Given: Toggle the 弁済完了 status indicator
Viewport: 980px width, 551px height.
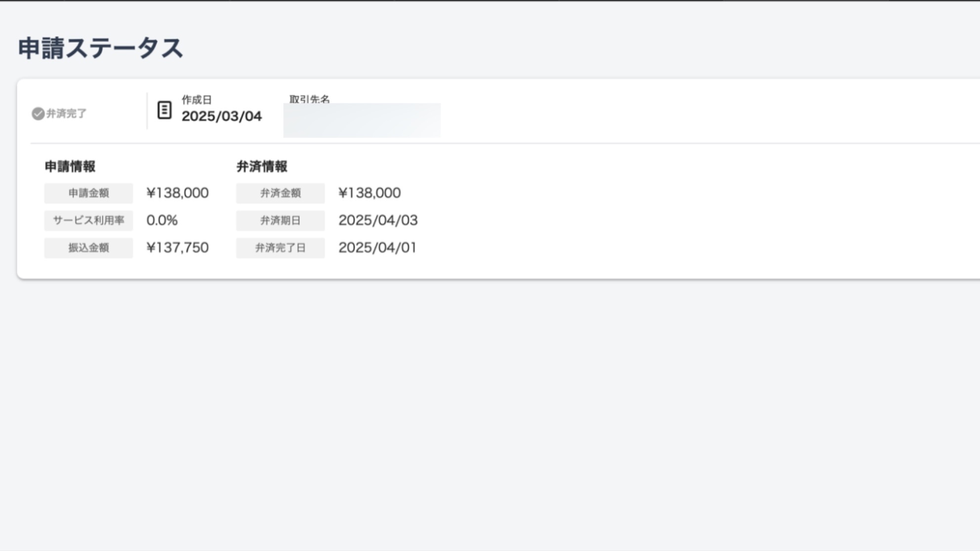Looking at the screenshot, I should (59, 114).
